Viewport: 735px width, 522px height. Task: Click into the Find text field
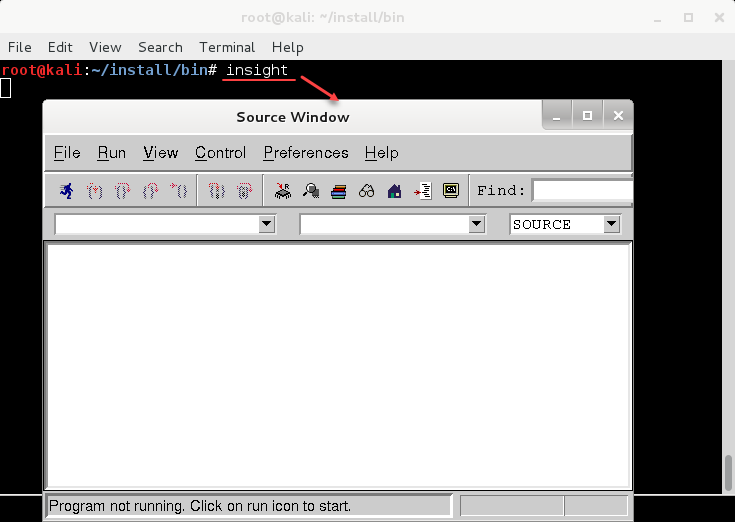582,190
